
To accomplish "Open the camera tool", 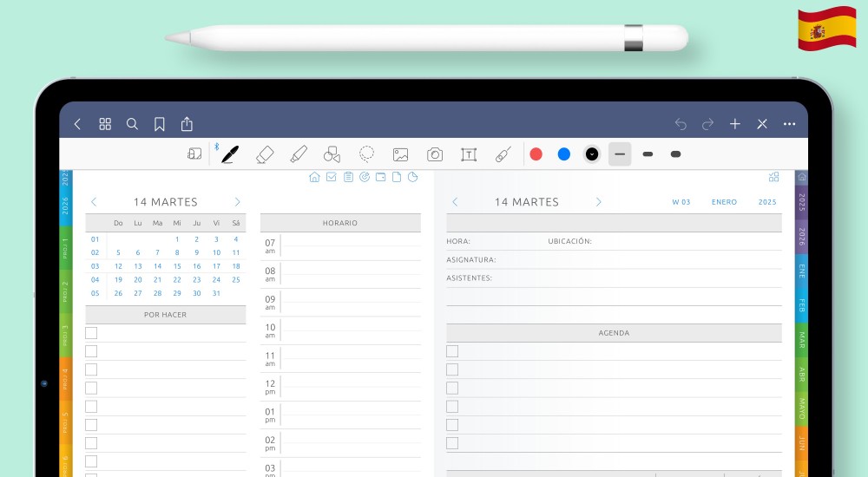I will coord(435,154).
